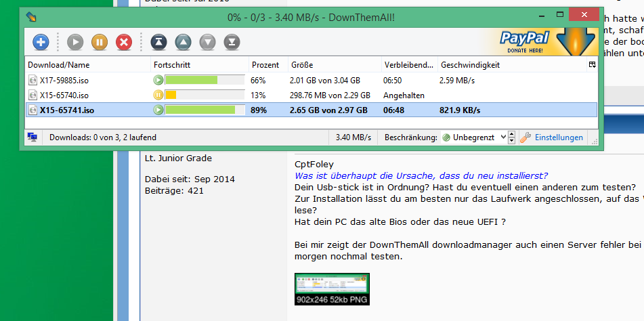This screenshot has height=321, width=644.
Task: Move selected download to top
Action: coord(158,42)
